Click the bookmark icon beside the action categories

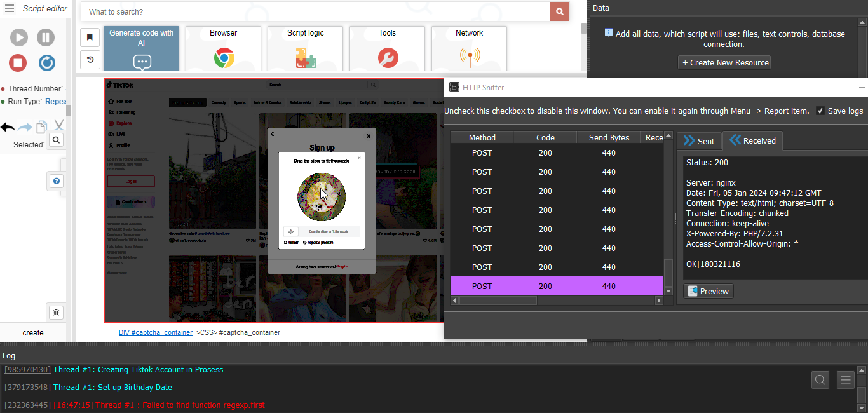(90, 37)
